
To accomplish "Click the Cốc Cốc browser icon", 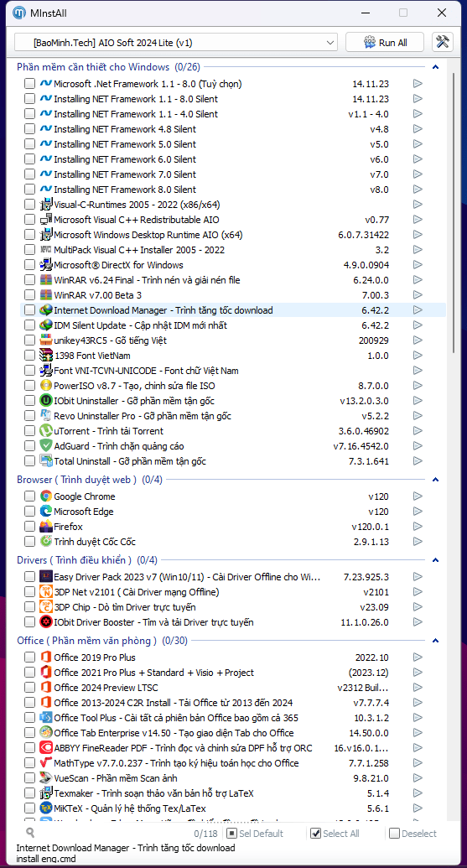I will (x=46, y=541).
